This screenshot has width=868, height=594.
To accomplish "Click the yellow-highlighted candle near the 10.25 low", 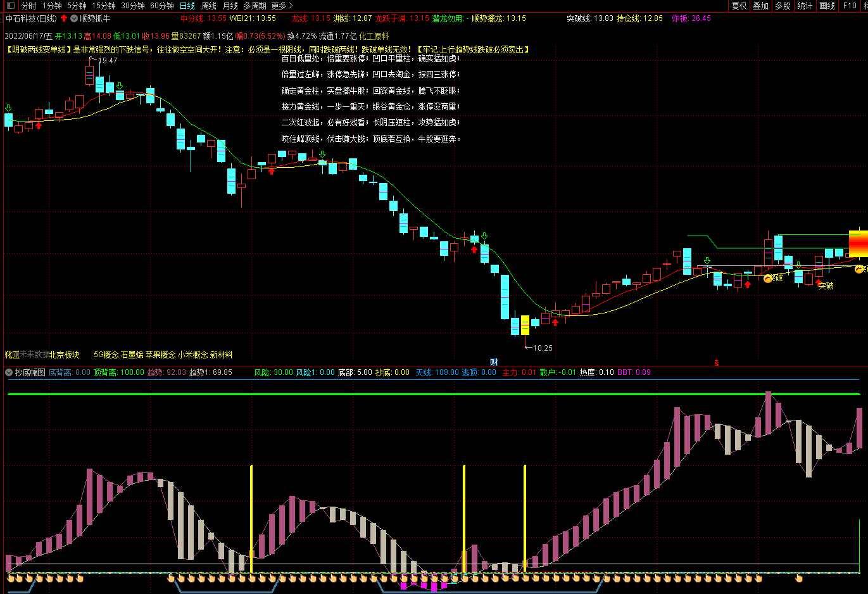I will tap(525, 325).
